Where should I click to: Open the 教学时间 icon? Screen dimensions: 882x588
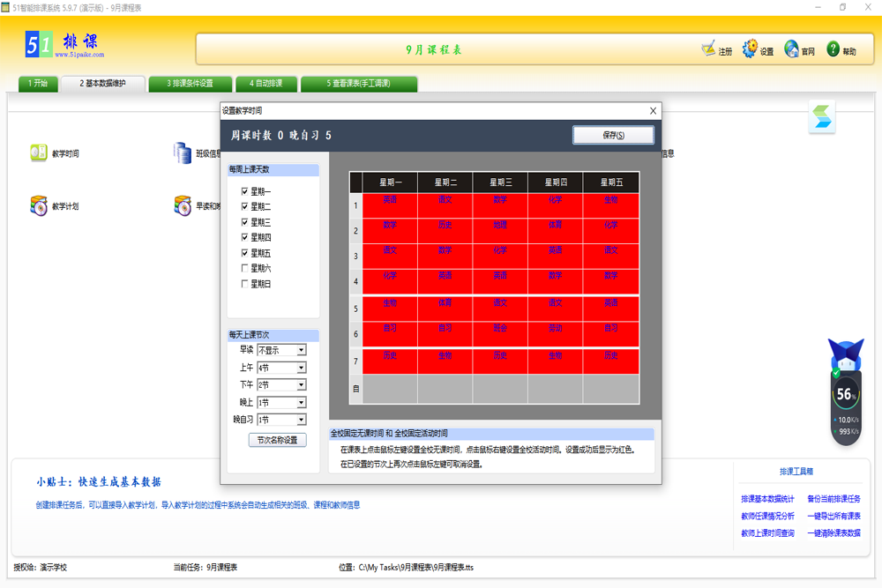(39, 153)
